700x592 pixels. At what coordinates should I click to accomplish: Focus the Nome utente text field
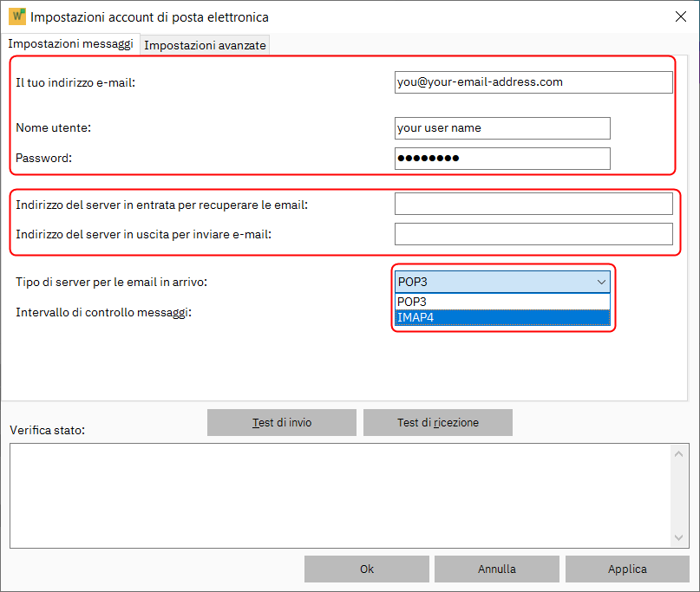[x=501, y=128]
